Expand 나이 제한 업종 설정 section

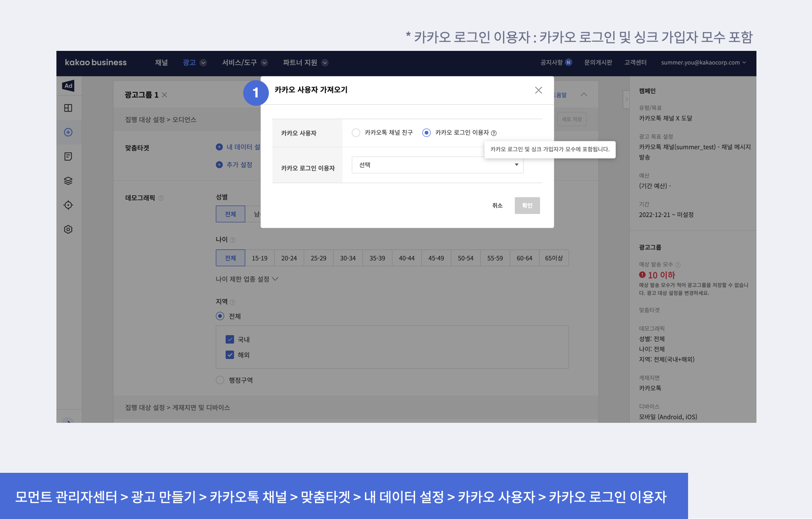[x=247, y=279]
